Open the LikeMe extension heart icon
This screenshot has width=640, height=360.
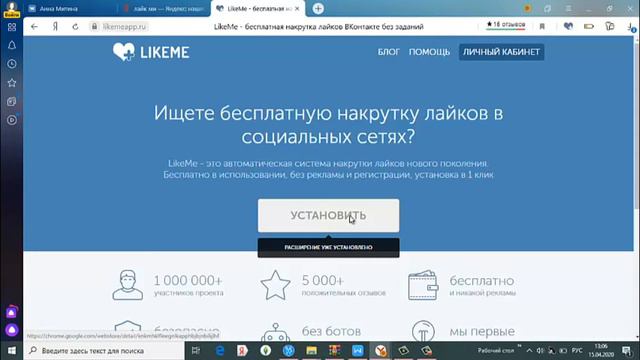pos(568,26)
